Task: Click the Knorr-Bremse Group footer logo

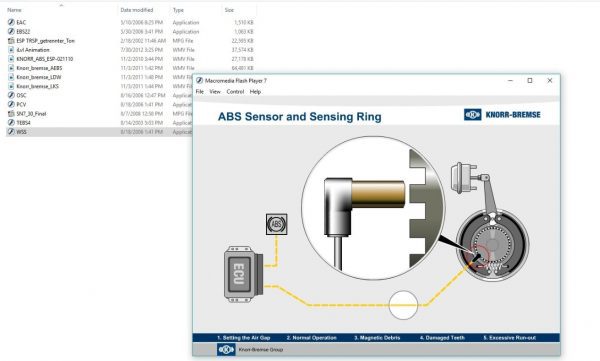Action: click(226, 349)
